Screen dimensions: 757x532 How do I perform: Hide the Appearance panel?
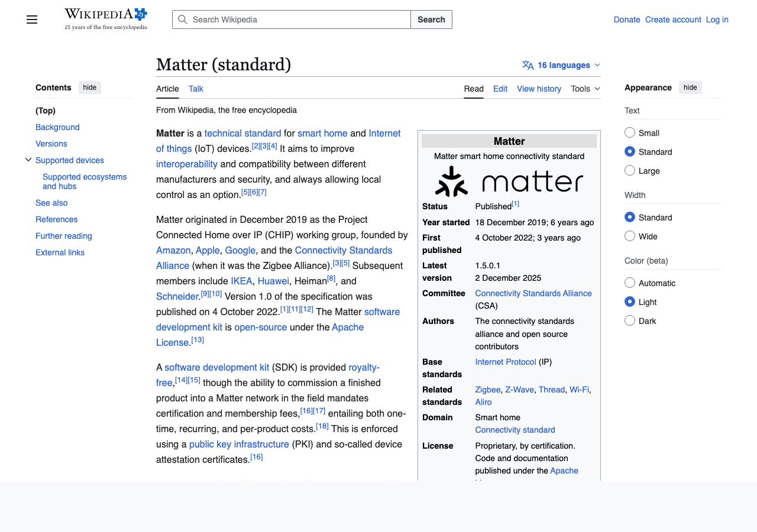click(x=690, y=87)
